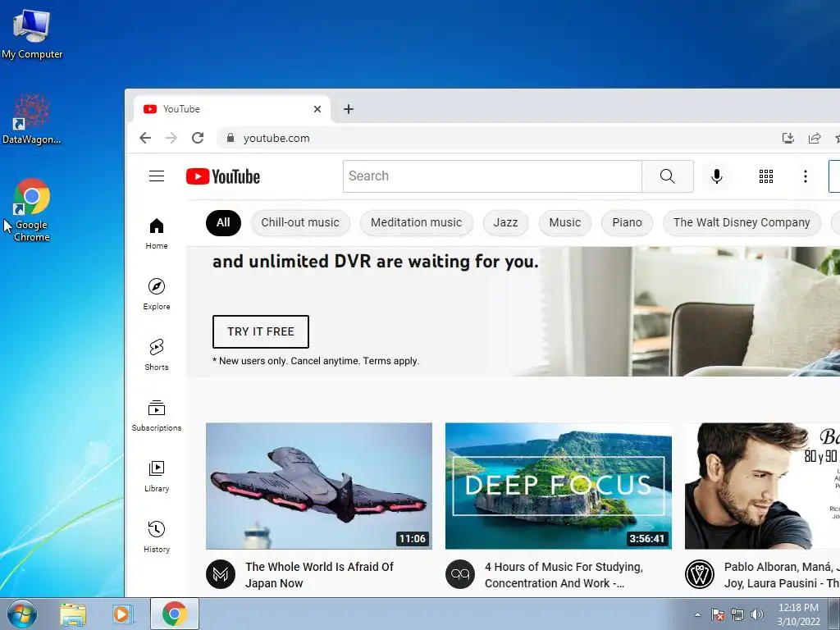The width and height of the screenshot is (840, 630).
Task: Select Google Chrome desktop shortcut
Action: (32, 210)
